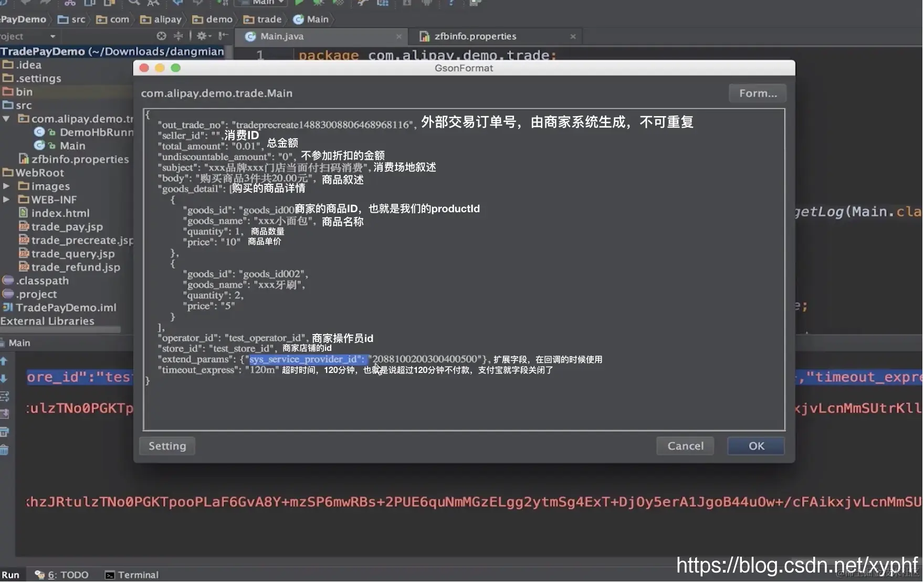
Task: Select trade_refund.jsp file
Action: pyautogui.click(x=69, y=267)
